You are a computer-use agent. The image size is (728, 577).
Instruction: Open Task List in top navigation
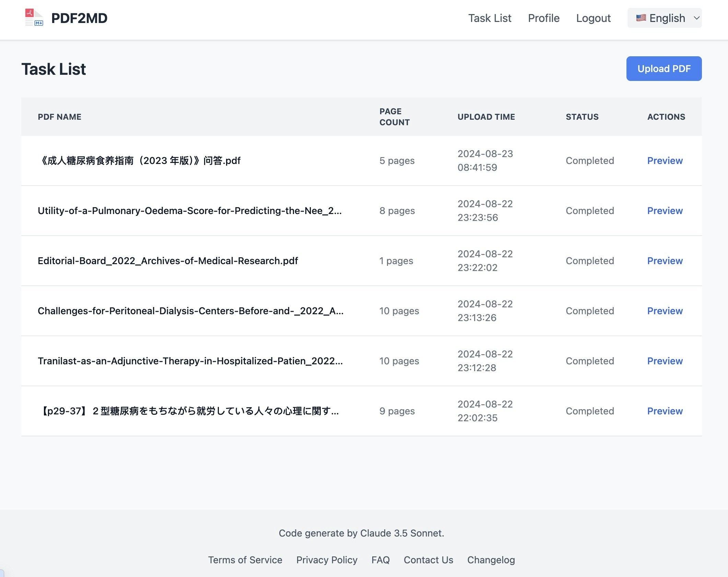click(x=490, y=18)
